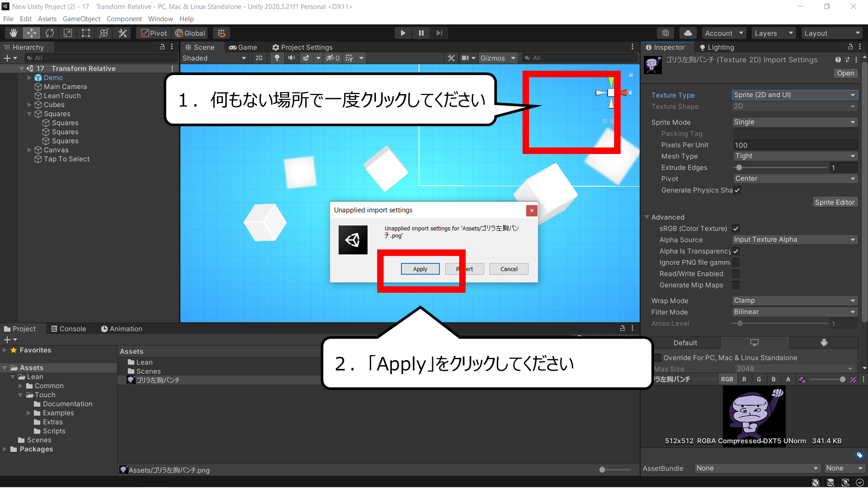
Task: Open Shaded draw mode dropdown
Action: point(214,58)
